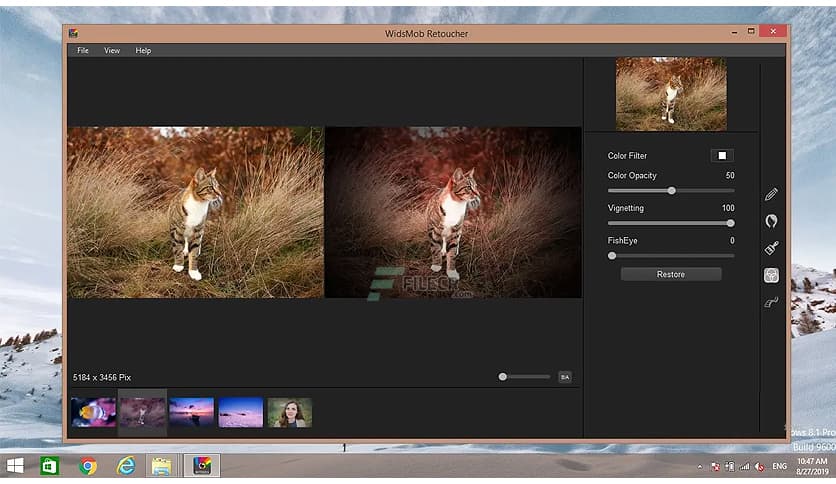Image resolution: width=836 pixels, height=484 pixels.
Task: Click the FishEye slider handle
Action: pyautogui.click(x=612, y=255)
